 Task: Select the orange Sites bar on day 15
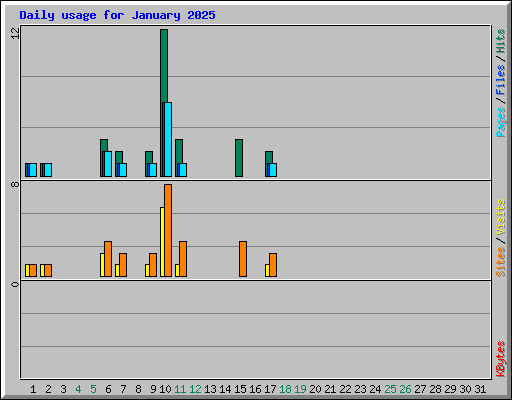(243, 259)
